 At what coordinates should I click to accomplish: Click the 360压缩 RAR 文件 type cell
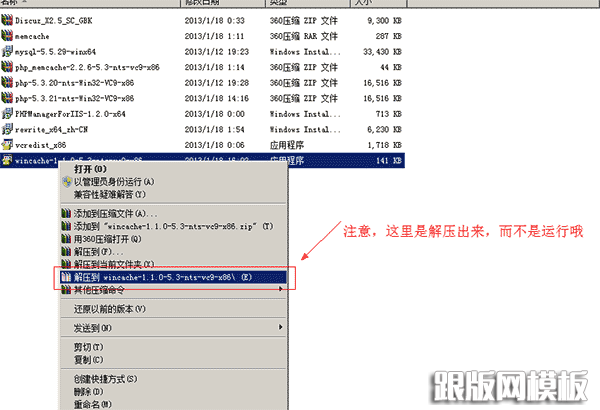[x=304, y=36]
